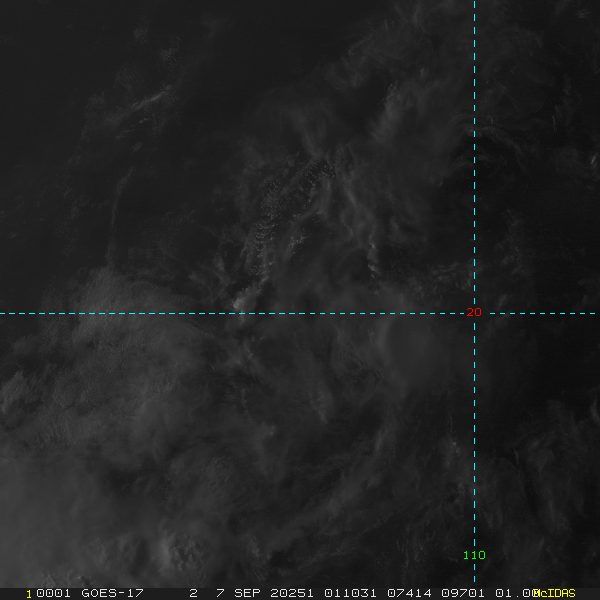Screen dimensions: 600x600
Task: Click the cyan gridline intersection at 20/110
Action: point(474,313)
